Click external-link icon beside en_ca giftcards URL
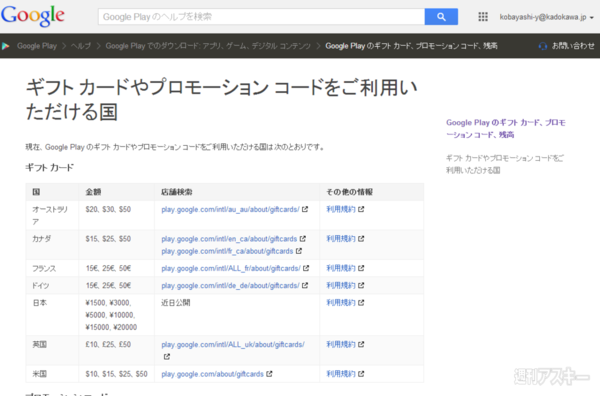 pyautogui.click(x=303, y=239)
